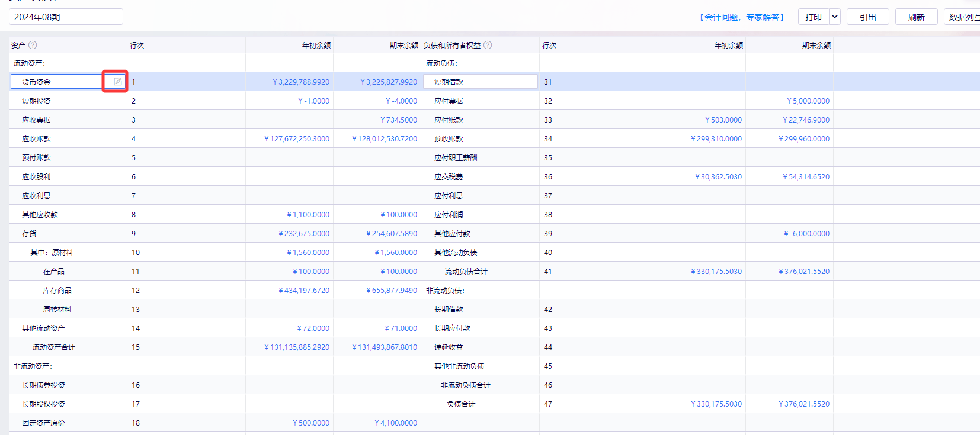Open 固定资产原价 closing balance ¥4,100.0000
This screenshot has width=980, height=435.
(396, 423)
